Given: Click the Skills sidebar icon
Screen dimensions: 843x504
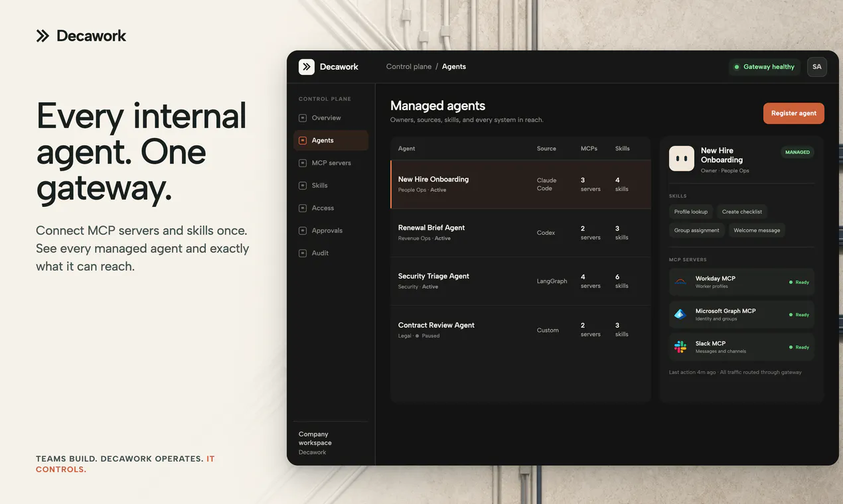Looking at the screenshot, I should tap(303, 186).
